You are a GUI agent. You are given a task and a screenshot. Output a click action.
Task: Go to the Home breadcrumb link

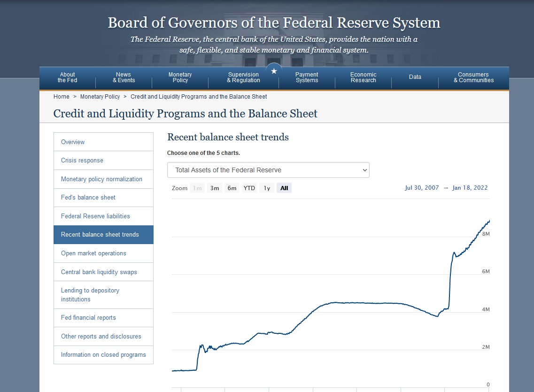(x=62, y=97)
